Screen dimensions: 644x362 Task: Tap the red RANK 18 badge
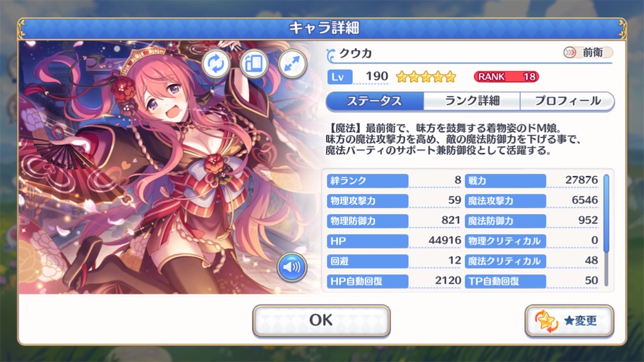[506, 77]
